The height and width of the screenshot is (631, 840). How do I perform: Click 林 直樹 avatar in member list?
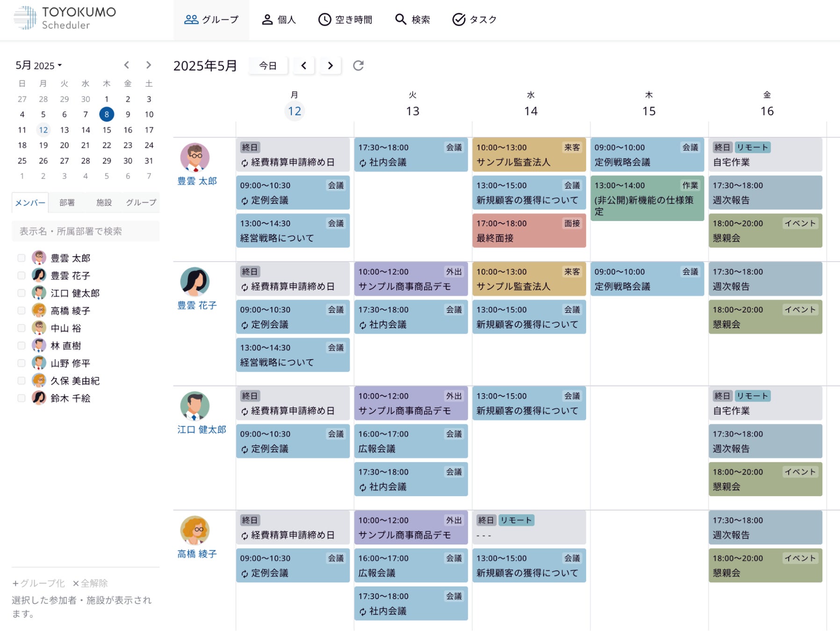(39, 345)
